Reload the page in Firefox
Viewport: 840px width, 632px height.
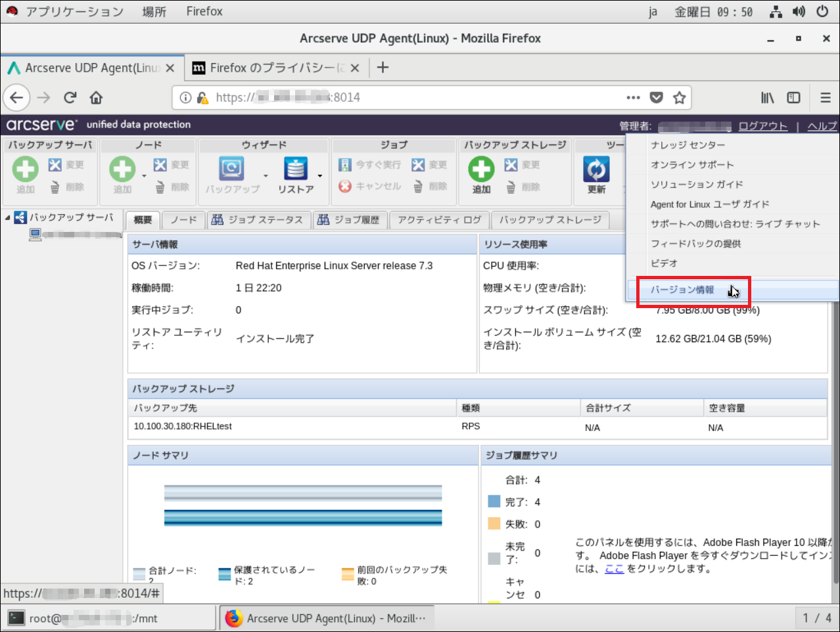click(70, 98)
